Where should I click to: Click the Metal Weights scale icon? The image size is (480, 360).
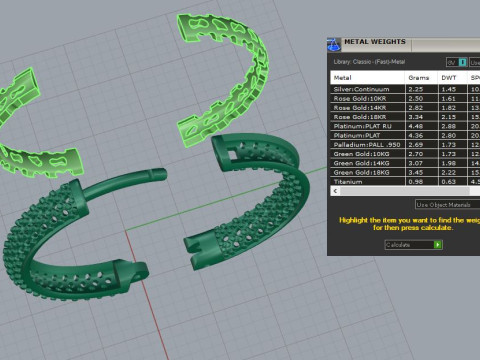click(x=334, y=44)
